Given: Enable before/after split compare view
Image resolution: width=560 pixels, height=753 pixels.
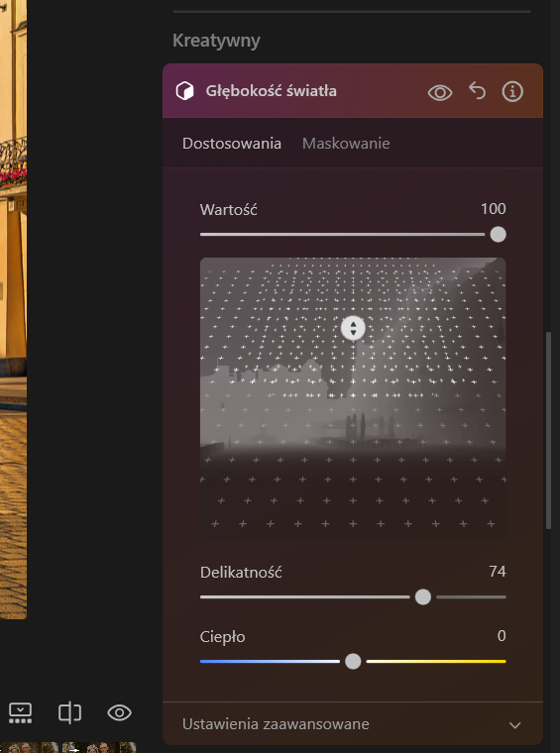Looking at the screenshot, I should pyautogui.click(x=69, y=712).
